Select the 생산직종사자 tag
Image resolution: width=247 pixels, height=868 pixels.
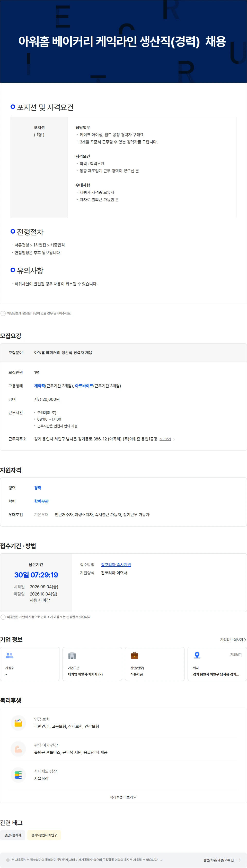(x=12, y=835)
